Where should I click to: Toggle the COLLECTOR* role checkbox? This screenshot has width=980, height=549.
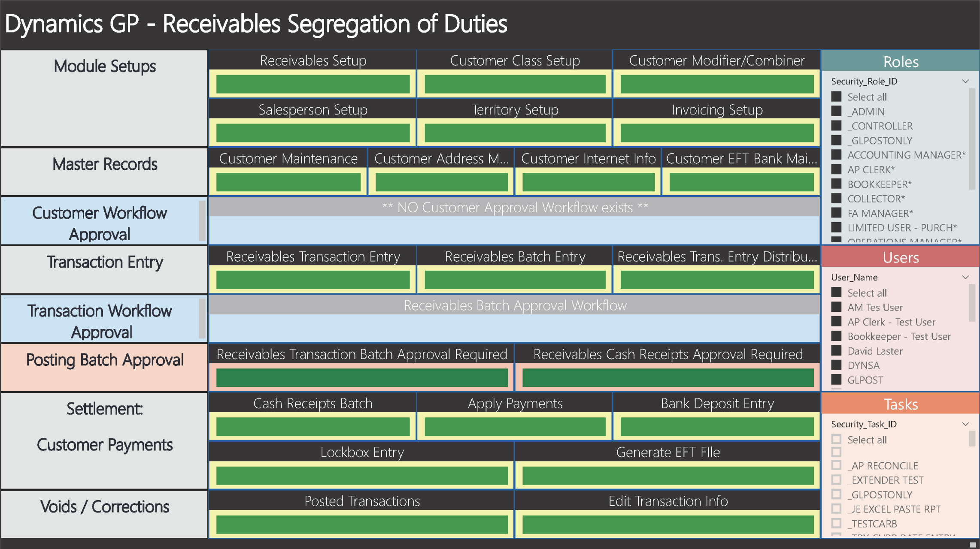click(x=836, y=199)
